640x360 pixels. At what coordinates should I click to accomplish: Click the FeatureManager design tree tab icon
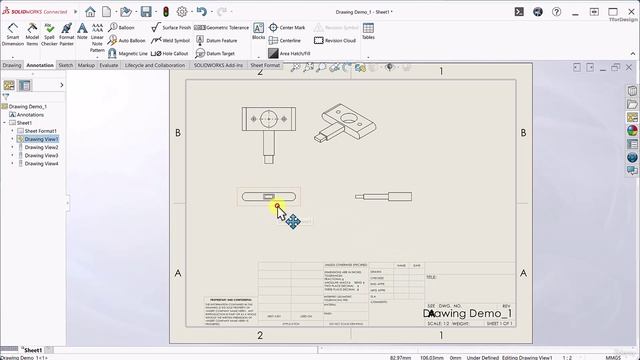click(x=9, y=85)
